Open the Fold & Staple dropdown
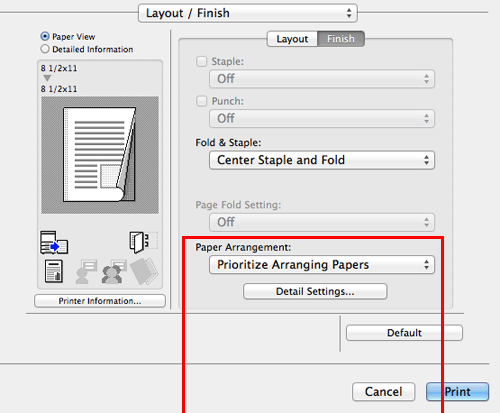The width and height of the screenshot is (500, 413). [x=322, y=160]
